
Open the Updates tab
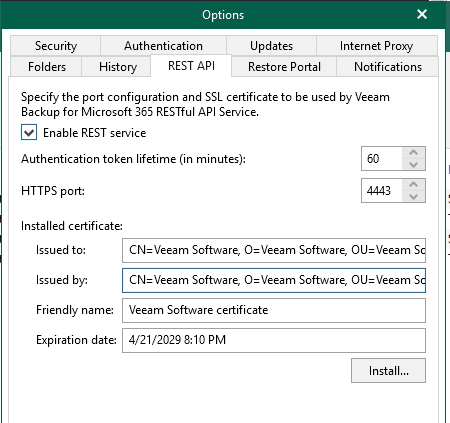[271, 46]
